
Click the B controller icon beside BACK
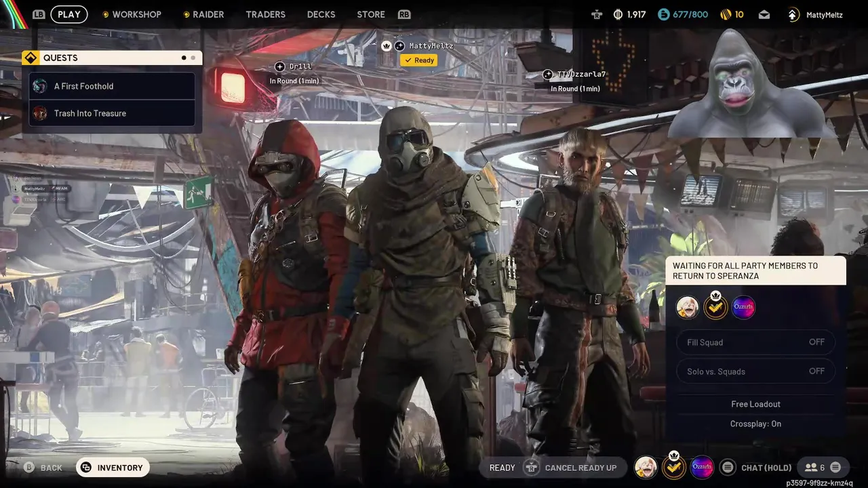(x=29, y=468)
